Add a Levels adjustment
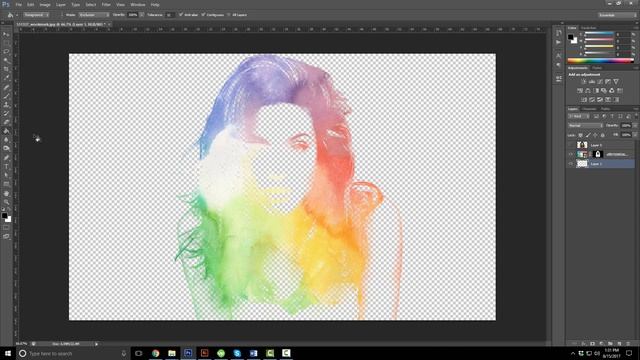The width and height of the screenshot is (640, 360). tap(592, 82)
